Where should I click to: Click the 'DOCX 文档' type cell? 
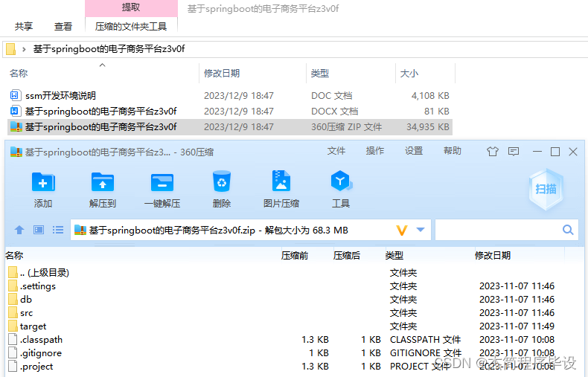click(334, 112)
